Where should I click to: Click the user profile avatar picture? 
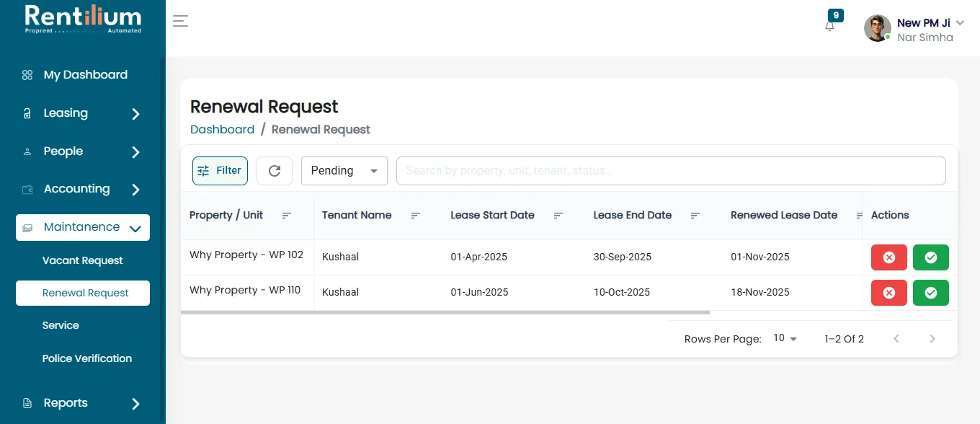tap(878, 28)
